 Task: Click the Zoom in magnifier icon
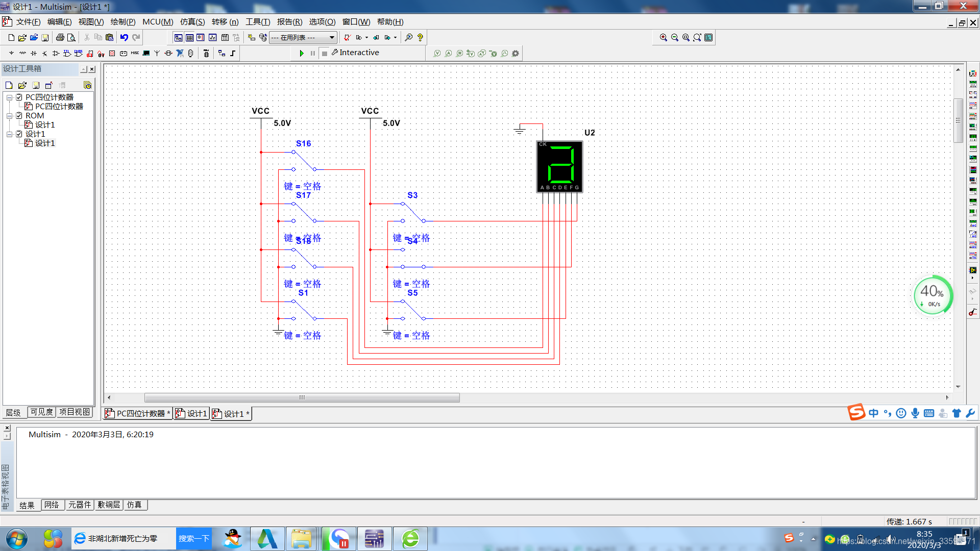[663, 38]
